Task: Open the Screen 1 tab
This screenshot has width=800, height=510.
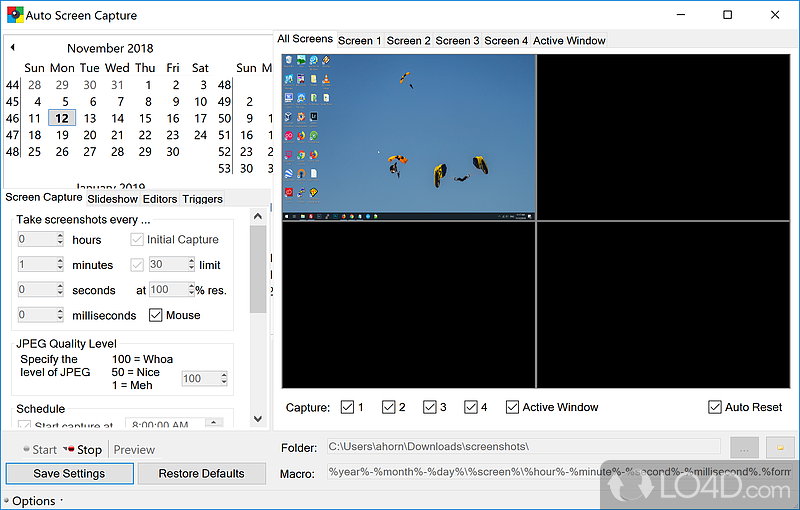Action: click(x=360, y=41)
